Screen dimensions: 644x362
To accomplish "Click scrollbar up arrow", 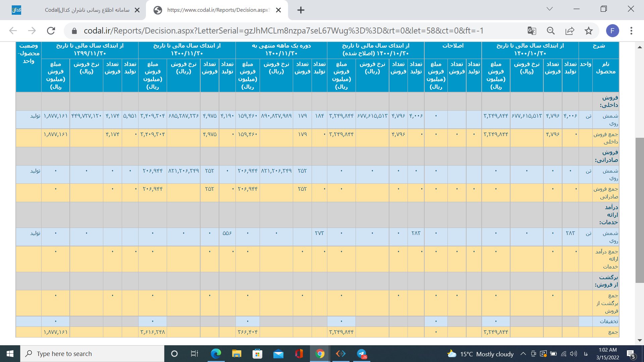I will point(640,47).
